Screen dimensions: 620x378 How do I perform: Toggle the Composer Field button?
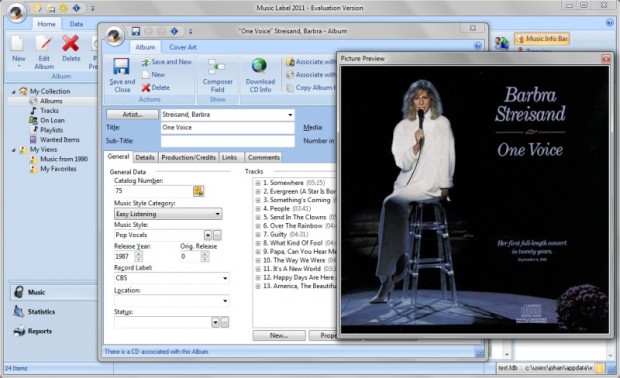click(217, 76)
